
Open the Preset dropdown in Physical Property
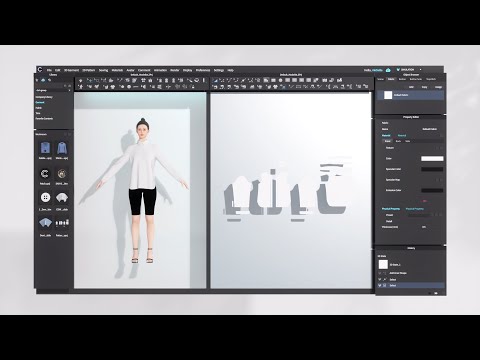419,215
